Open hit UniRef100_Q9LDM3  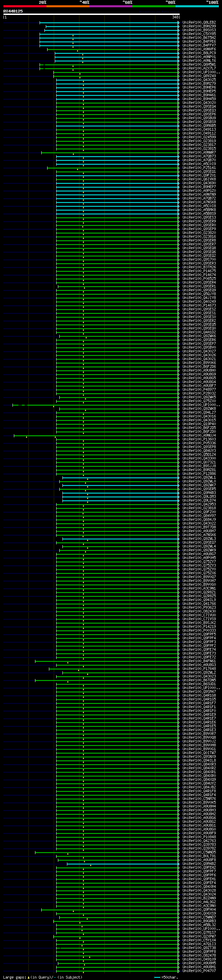199,496
